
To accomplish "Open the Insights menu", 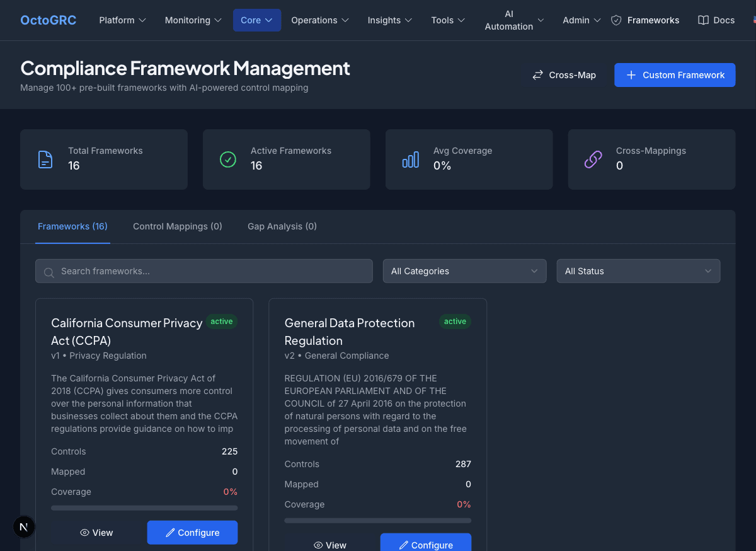I will [x=389, y=20].
